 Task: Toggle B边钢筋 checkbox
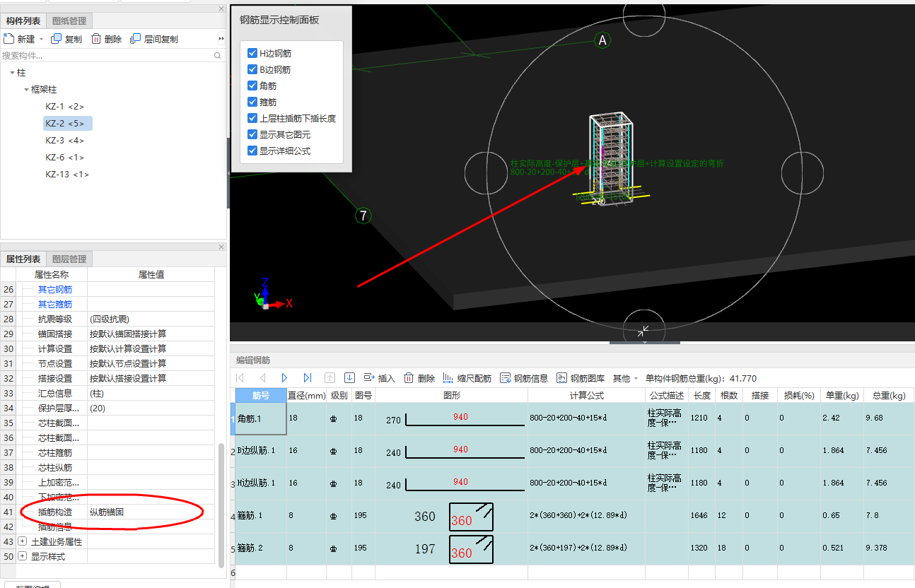(x=252, y=69)
